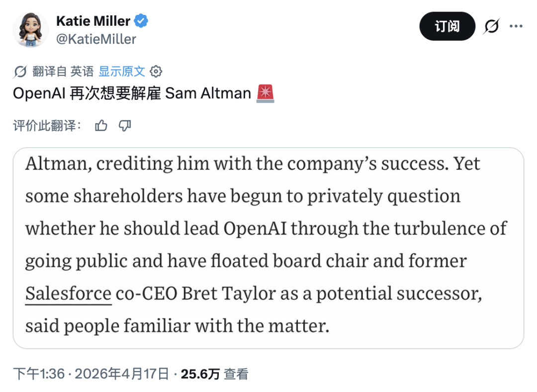Click the Grok icon beside 订阅
Image resolution: width=537 pixels, height=392 pixels.
(x=491, y=26)
